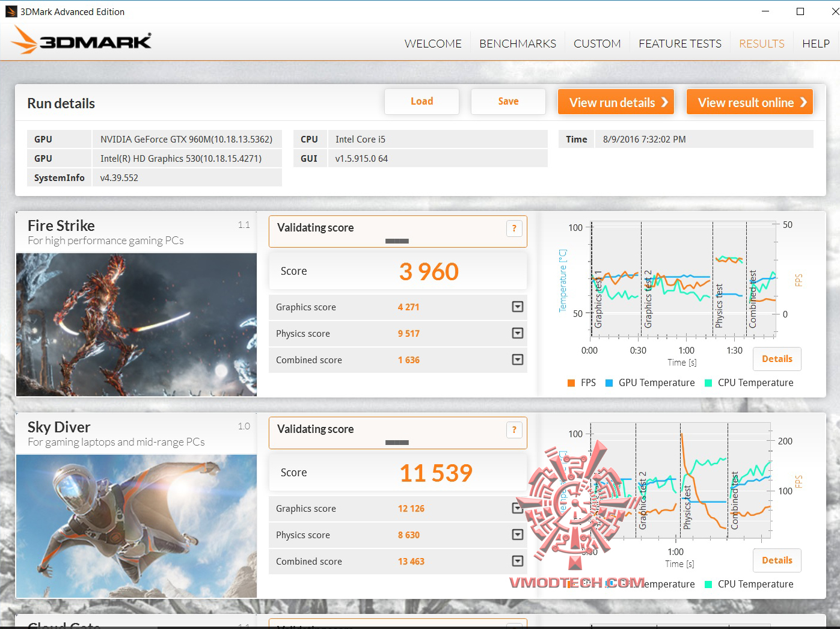Open View result online

point(750,102)
